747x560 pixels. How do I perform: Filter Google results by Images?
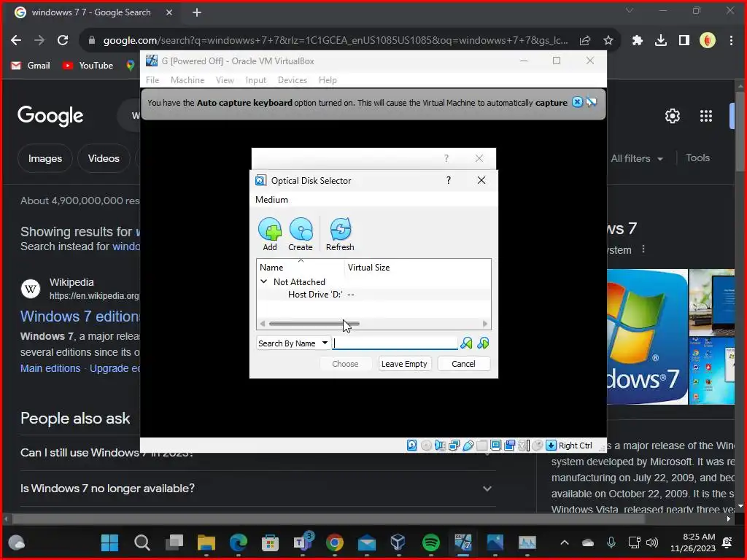point(45,158)
